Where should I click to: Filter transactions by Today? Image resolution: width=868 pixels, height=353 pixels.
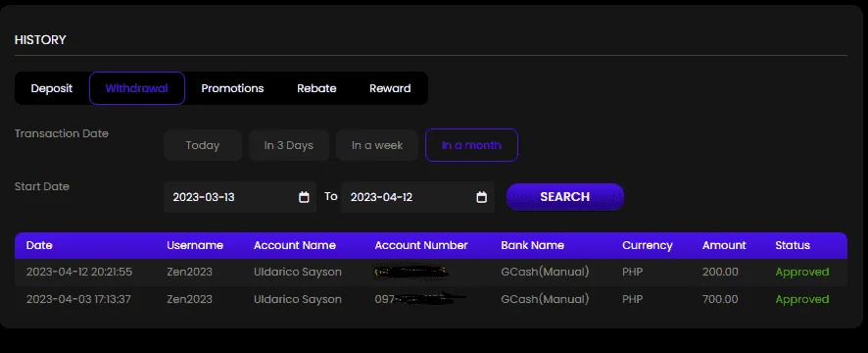[203, 145]
